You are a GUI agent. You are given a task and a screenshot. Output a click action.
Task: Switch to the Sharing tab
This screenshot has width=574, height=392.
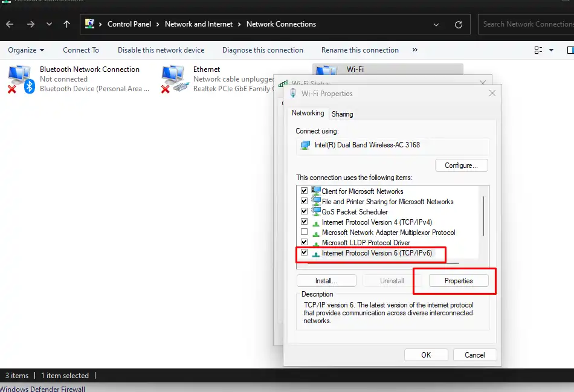[342, 114]
